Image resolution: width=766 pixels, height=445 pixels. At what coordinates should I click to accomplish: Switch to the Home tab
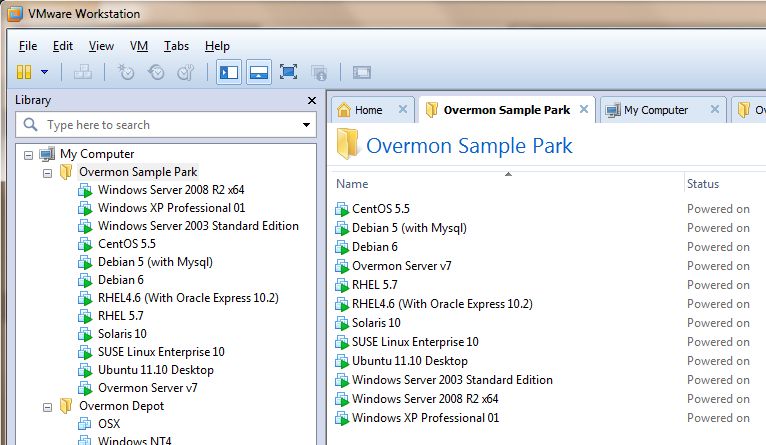[x=368, y=110]
